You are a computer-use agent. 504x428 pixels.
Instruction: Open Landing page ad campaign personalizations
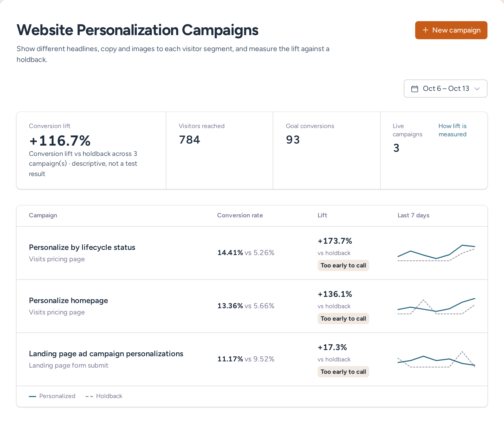coord(106,354)
